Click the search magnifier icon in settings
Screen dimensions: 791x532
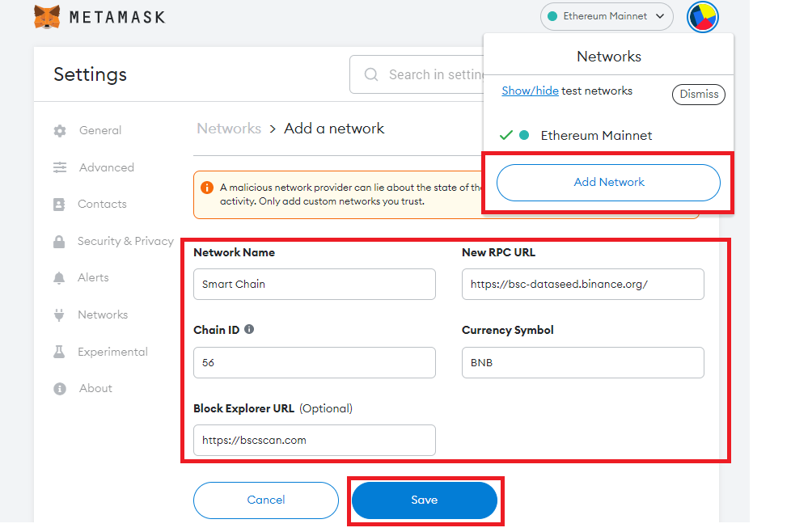click(x=371, y=74)
